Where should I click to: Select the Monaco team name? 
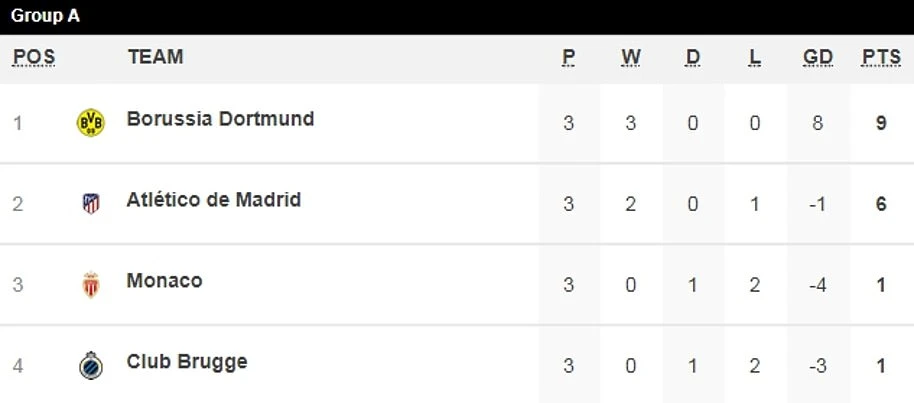click(x=164, y=281)
